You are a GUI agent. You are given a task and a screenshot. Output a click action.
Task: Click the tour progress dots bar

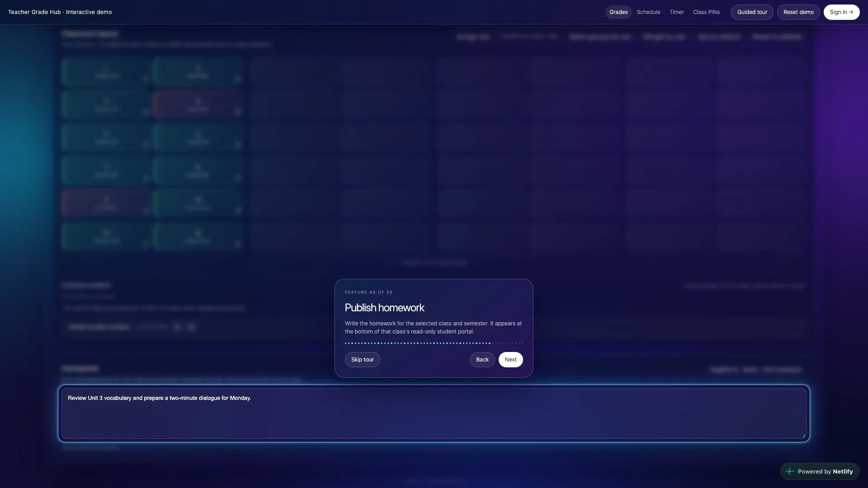[x=434, y=343]
